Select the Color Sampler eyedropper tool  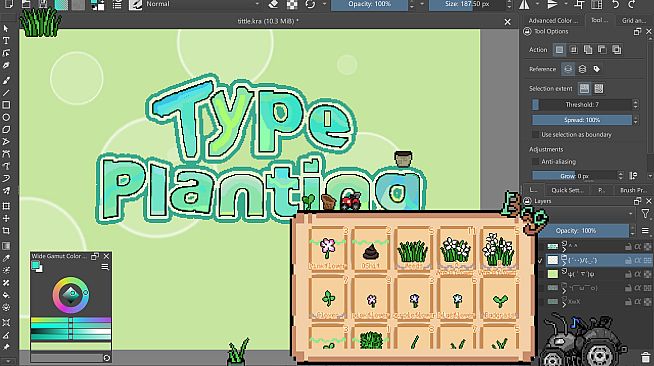tap(6, 258)
